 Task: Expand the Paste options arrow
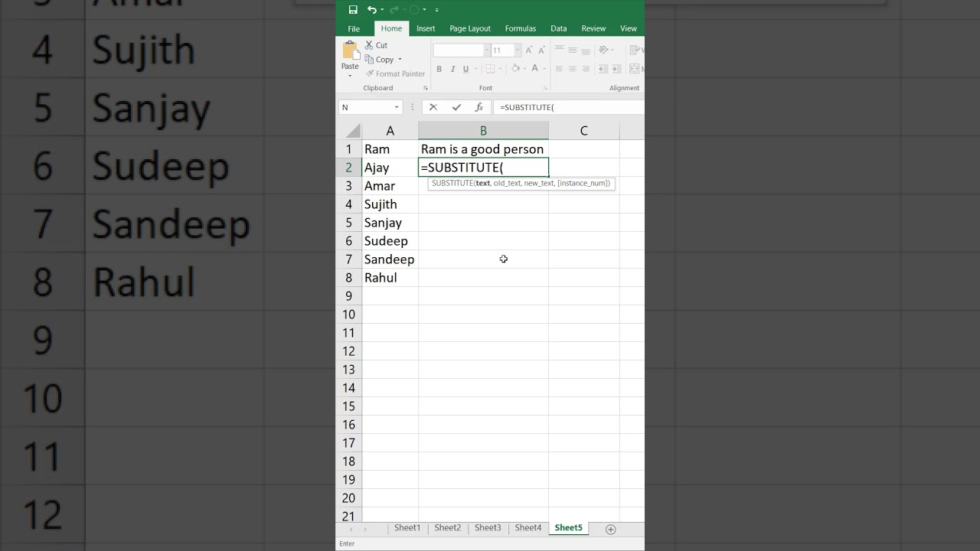(350, 75)
